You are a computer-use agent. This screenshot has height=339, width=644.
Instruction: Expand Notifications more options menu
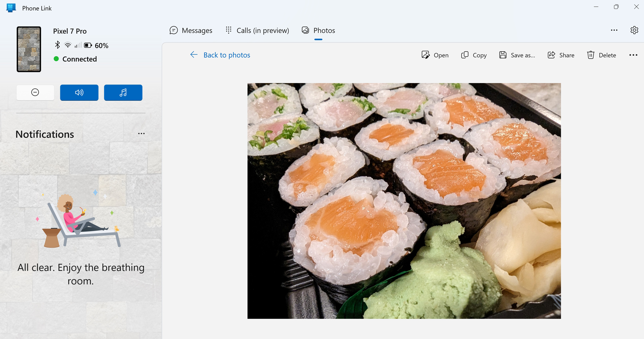141,134
